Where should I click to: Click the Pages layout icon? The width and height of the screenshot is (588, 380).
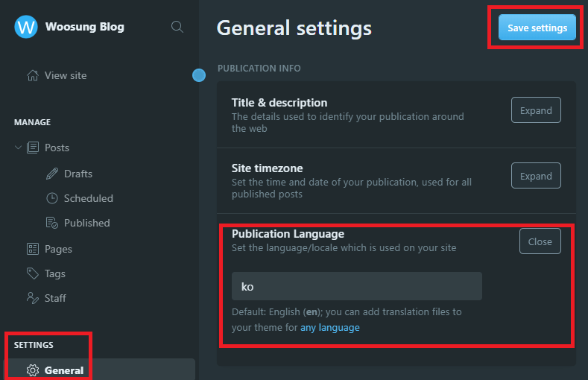tap(32, 249)
